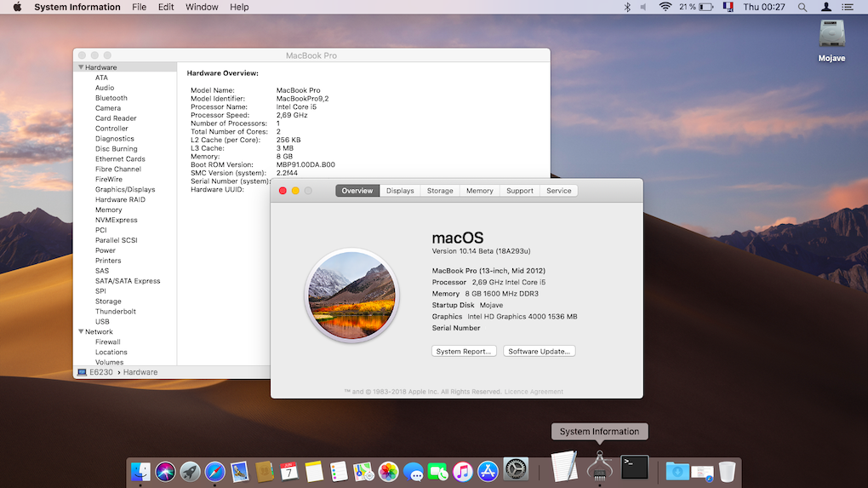This screenshot has height=488, width=868.
Task: Open Safari in the dock
Action: 214,471
